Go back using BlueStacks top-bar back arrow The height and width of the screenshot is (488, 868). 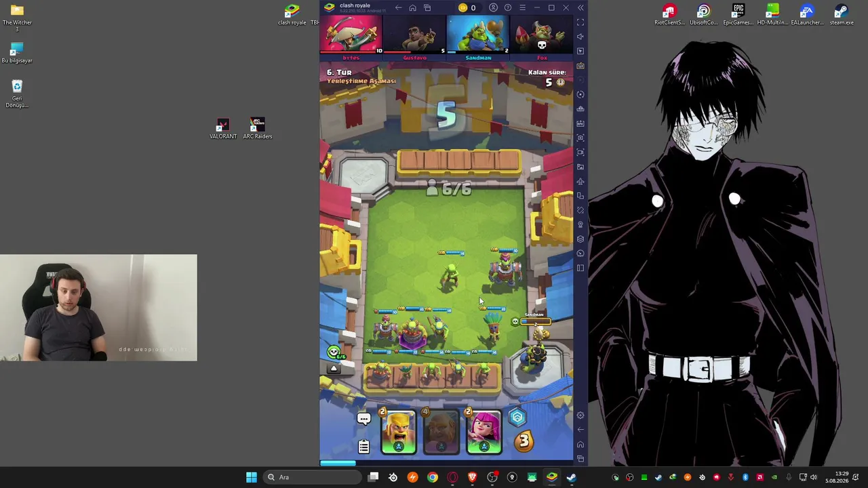click(x=398, y=8)
